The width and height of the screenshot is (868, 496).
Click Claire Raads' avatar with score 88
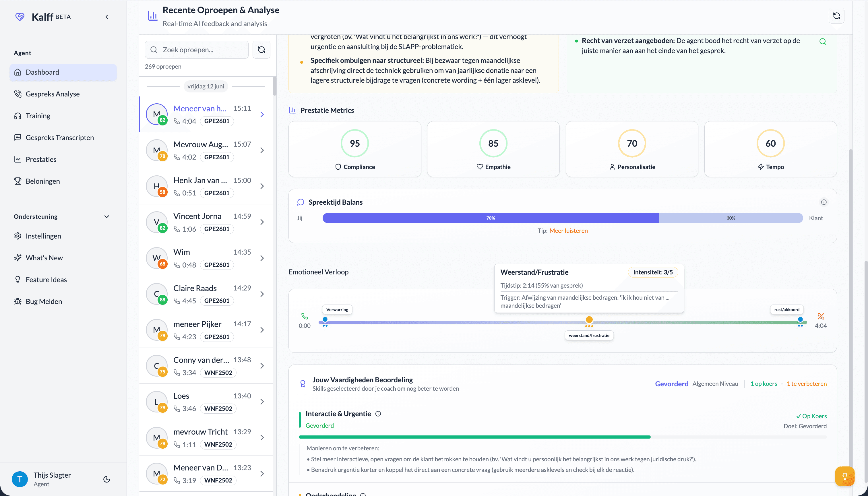pyautogui.click(x=156, y=294)
